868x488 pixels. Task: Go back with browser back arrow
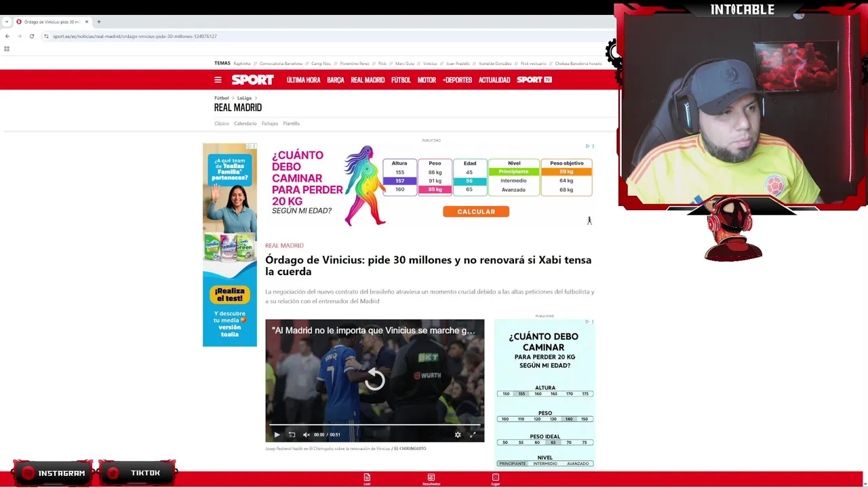7,36
